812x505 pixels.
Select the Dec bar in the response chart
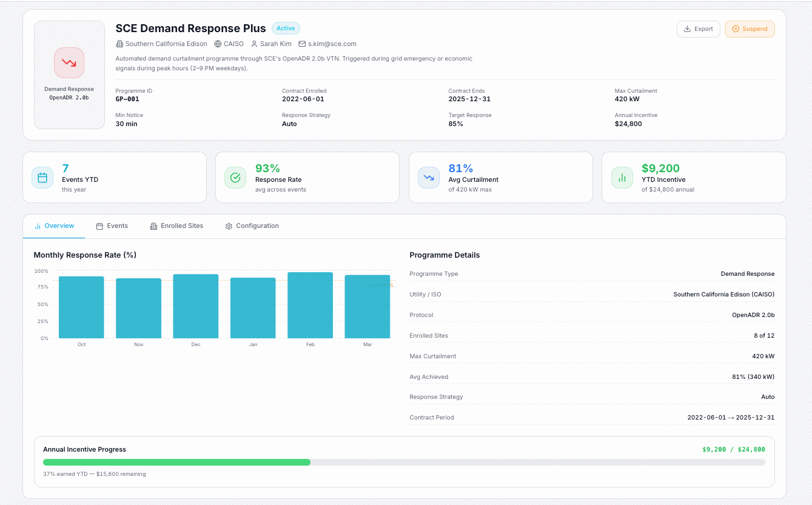(x=196, y=306)
